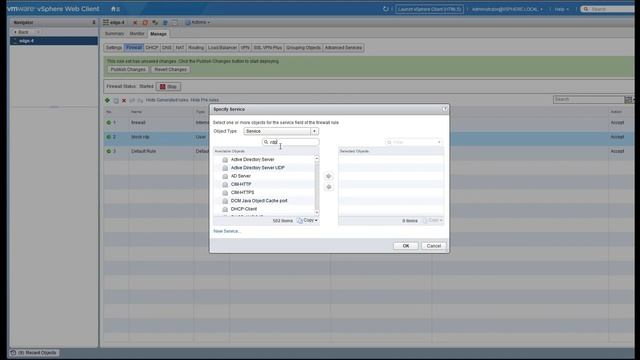Open the DHCP sub-tab

point(152,48)
